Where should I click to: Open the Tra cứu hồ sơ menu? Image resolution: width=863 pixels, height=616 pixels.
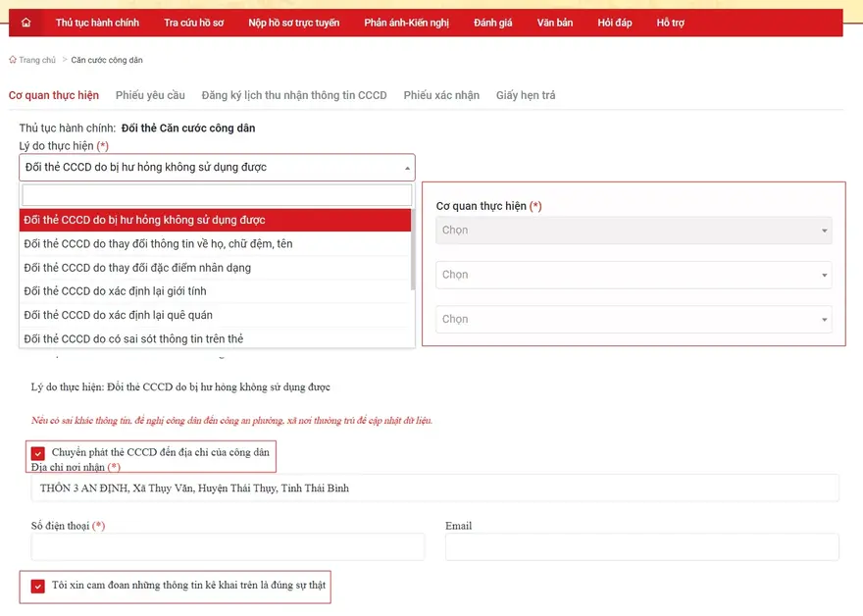(193, 23)
